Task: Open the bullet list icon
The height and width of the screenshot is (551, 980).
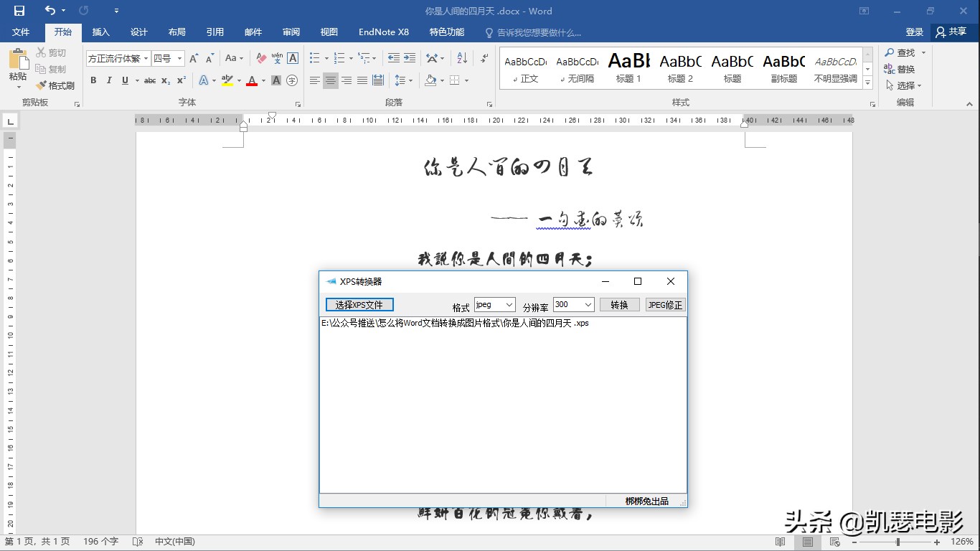Action: click(314, 57)
